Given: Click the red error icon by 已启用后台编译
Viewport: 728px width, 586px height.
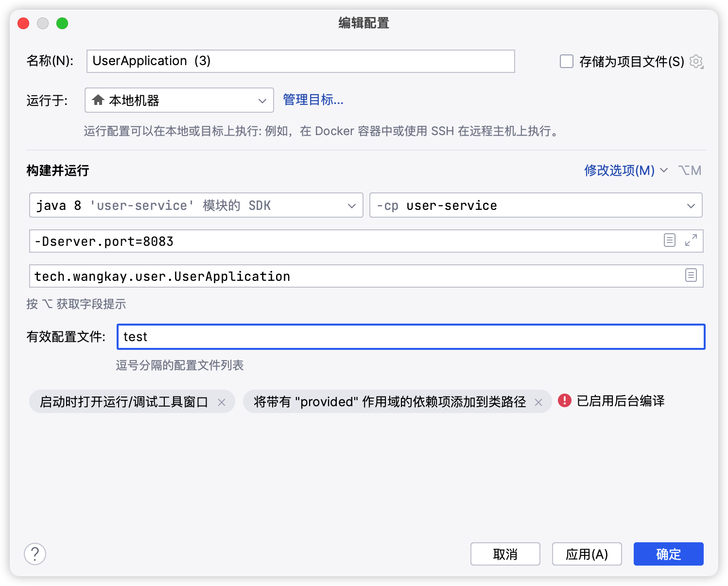Looking at the screenshot, I should (565, 400).
